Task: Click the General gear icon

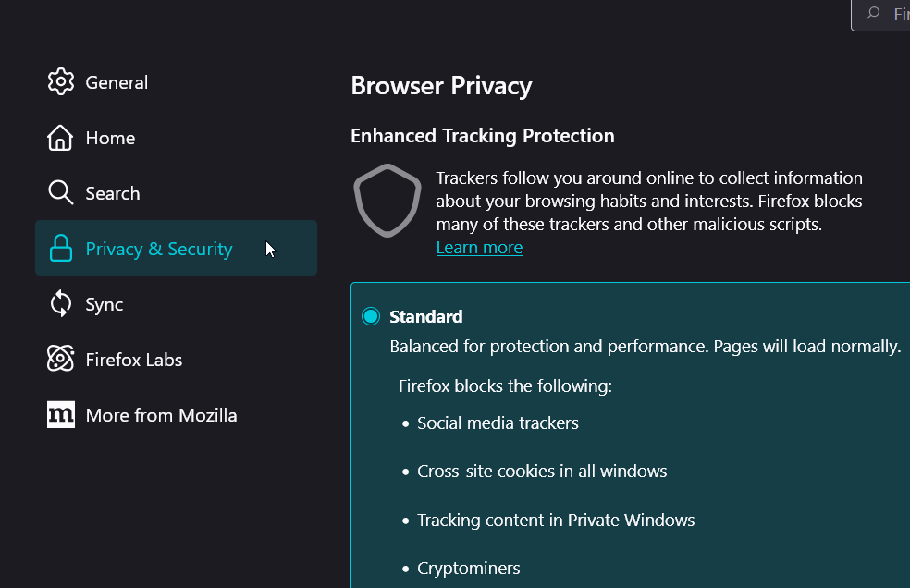Action: click(x=61, y=81)
